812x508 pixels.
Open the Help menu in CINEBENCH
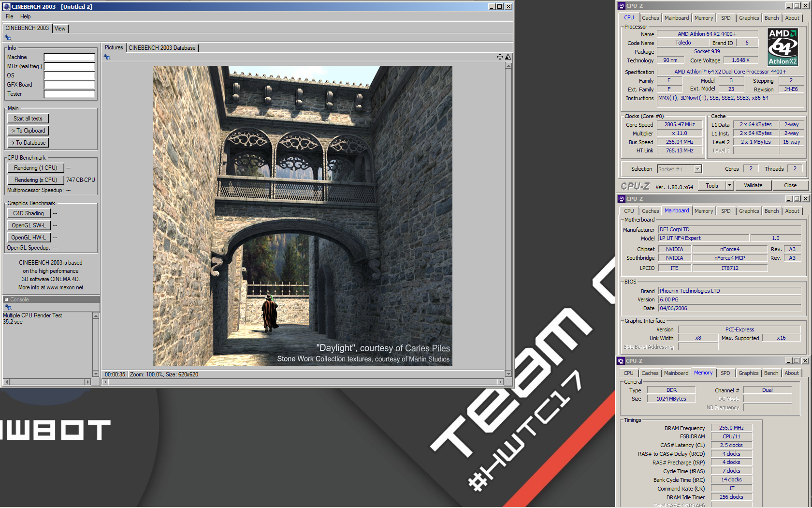25,16
